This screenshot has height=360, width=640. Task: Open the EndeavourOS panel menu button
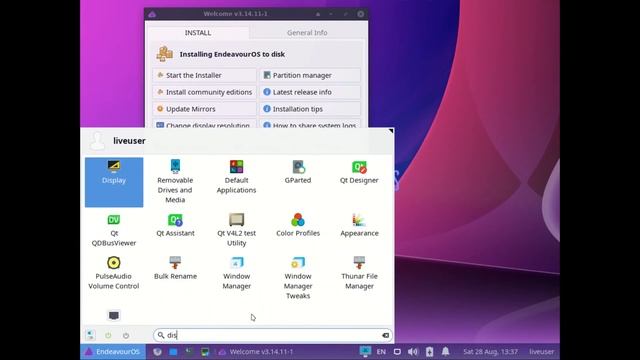click(113, 351)
